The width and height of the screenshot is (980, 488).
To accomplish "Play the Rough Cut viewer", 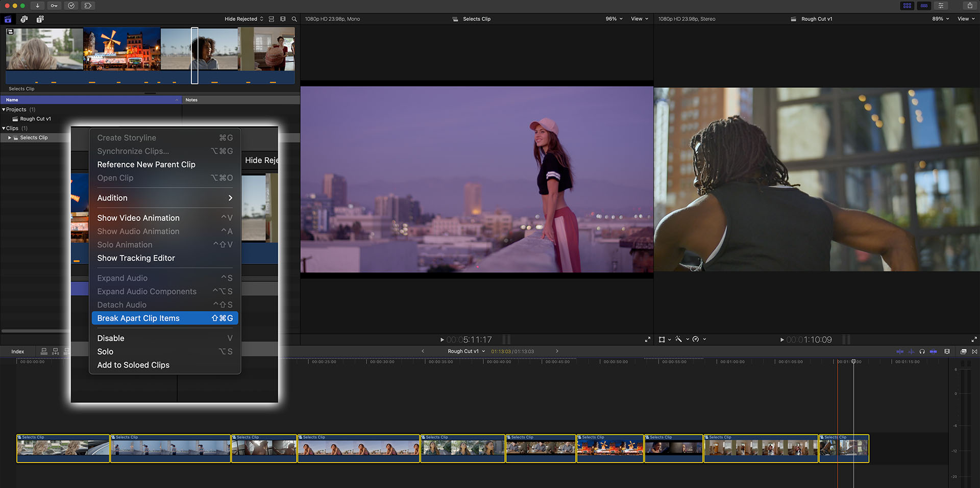I will pos(782,340).
